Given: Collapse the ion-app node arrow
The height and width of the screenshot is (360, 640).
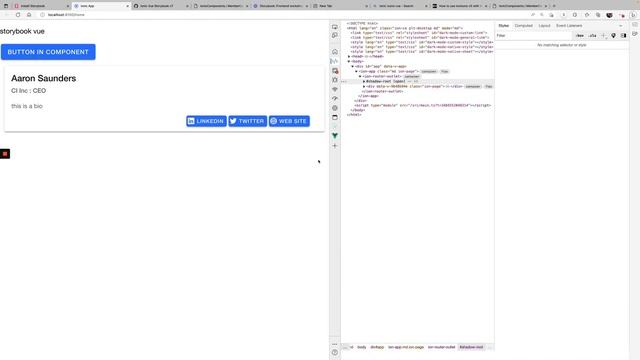Looking at the screenshot, I should tap(357, 71).
